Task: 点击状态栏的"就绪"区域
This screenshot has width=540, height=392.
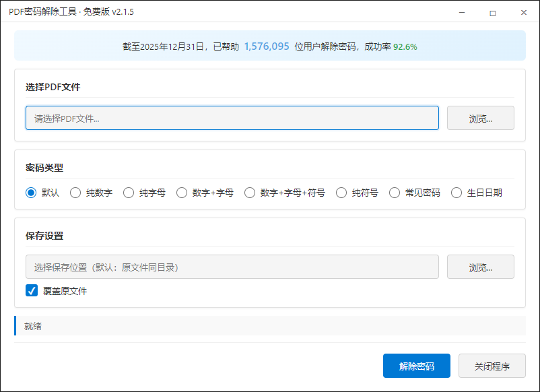Action: (x=34, y=325)
